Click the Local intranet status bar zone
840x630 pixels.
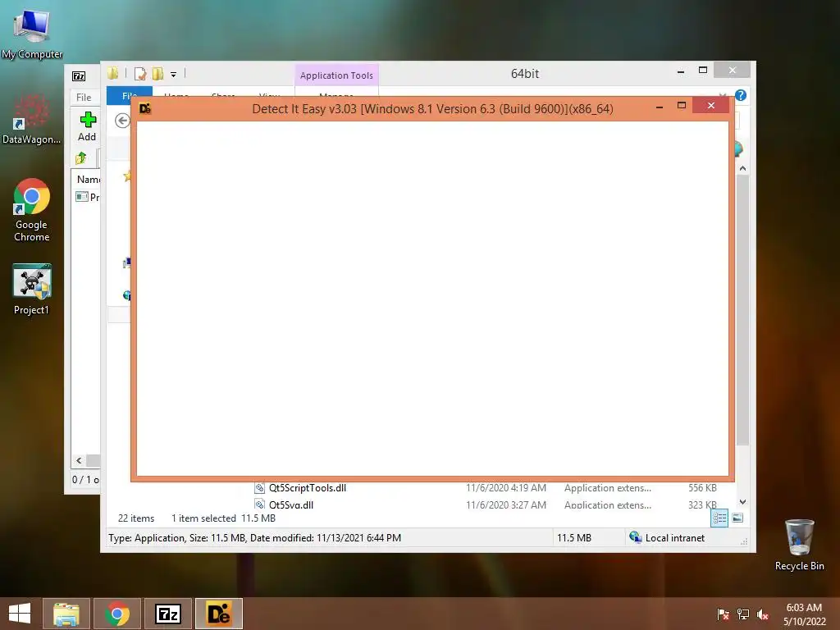point(667,537)
